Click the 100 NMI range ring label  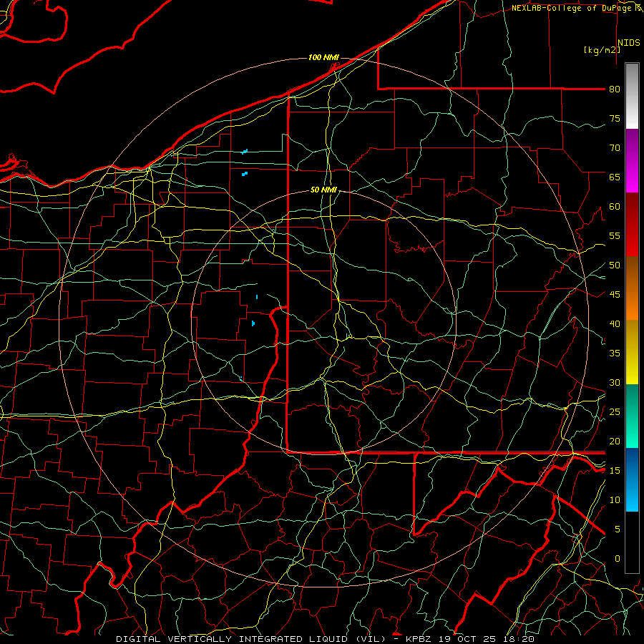point(323,57)
